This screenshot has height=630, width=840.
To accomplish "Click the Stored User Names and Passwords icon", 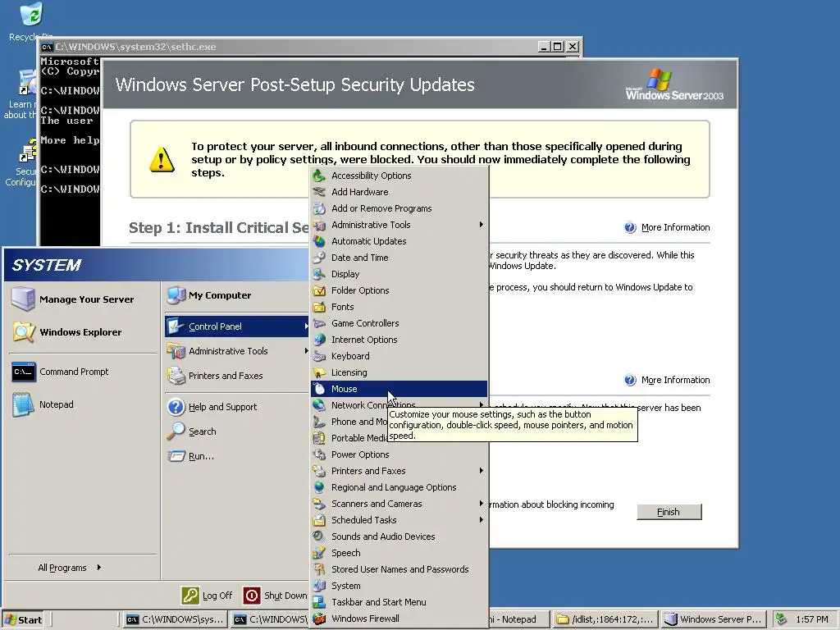I will click(319, 569).
